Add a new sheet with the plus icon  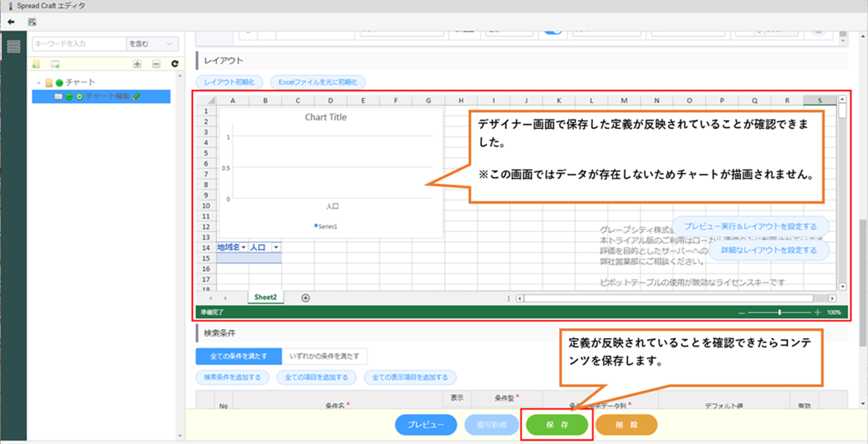click(x=306, y=298)
